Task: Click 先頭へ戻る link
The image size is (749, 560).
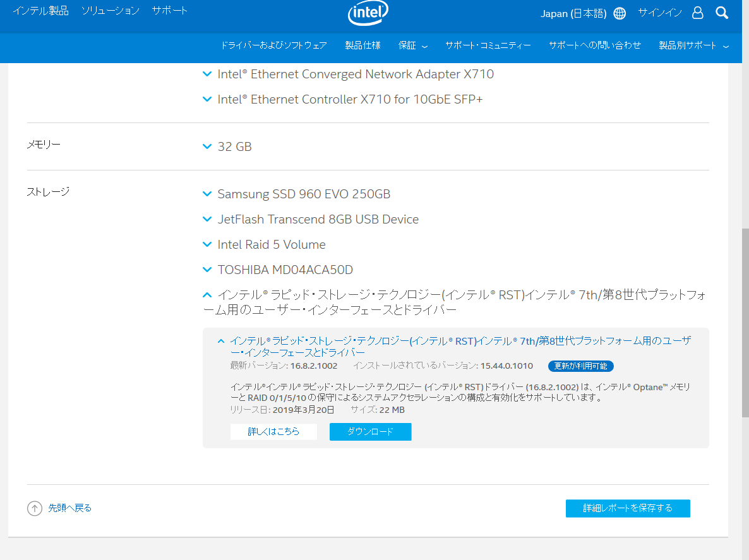Action: tap(69, 508)
